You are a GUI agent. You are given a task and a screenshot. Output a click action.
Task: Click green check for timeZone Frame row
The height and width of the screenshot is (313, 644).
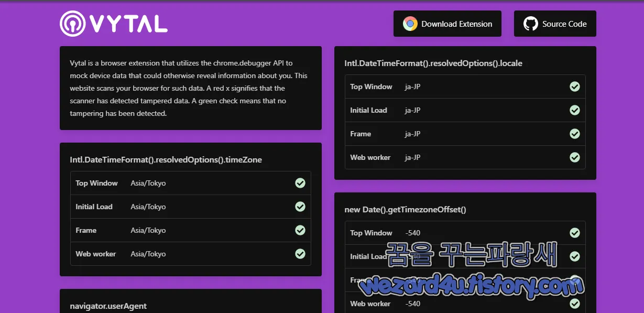pyautogui.click(x=300, y=230)
